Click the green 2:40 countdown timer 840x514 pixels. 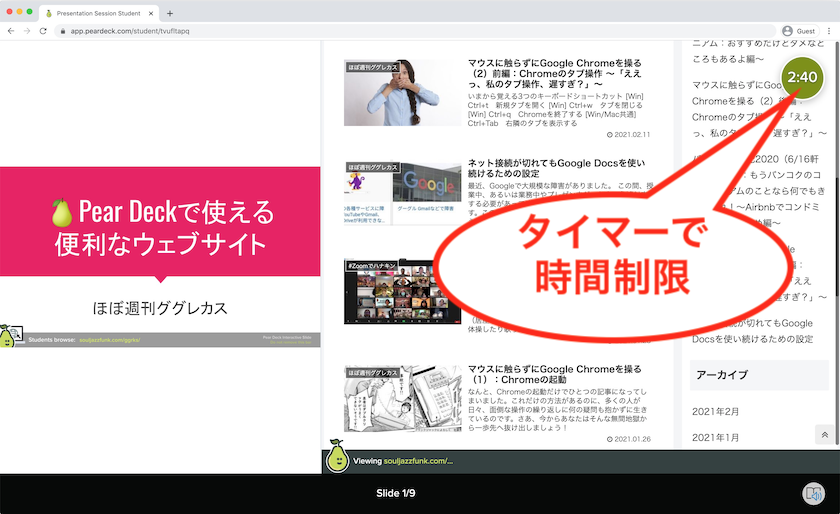point(802,77)
